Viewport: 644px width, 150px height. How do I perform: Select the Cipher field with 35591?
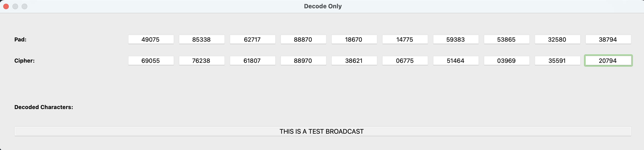[x=558, y=60]
